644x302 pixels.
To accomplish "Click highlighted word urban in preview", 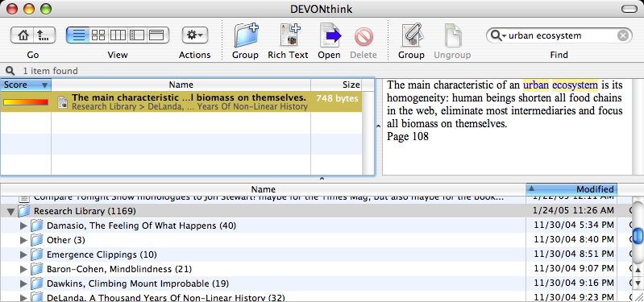I will [536, 85].
